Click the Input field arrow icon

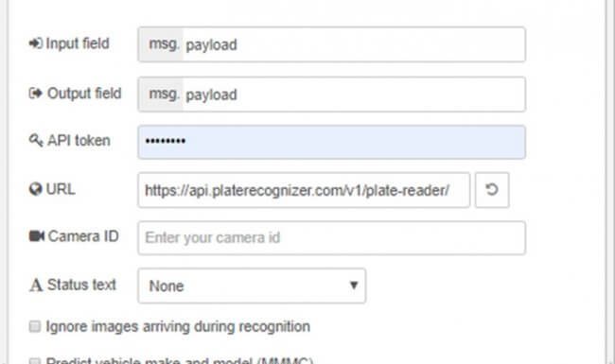36,43
